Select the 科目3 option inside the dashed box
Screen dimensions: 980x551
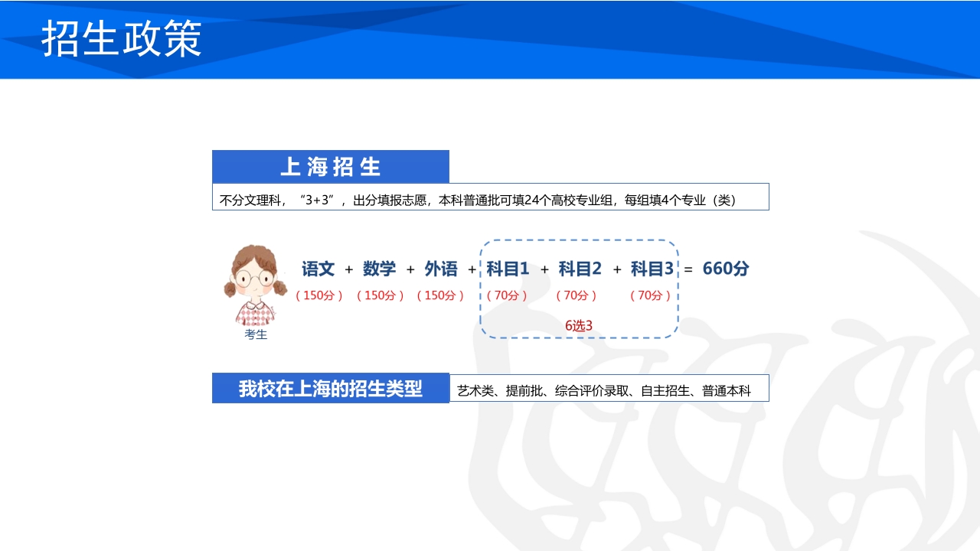tap(650, 269)
